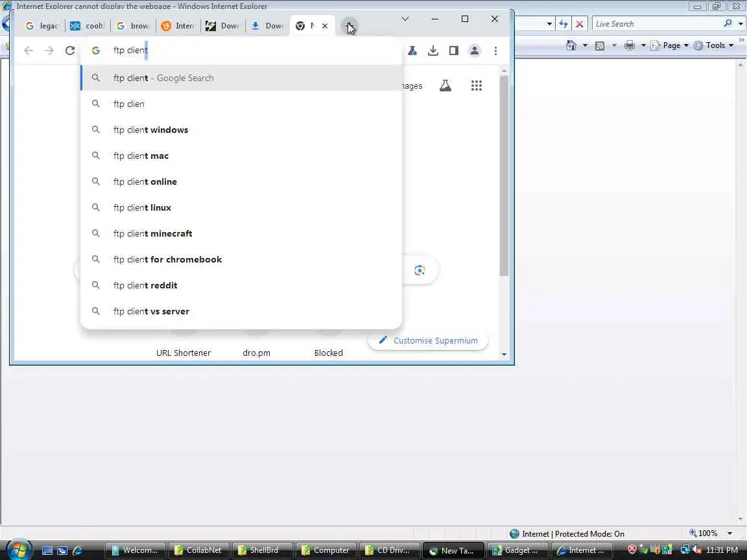Pick 'ftp client for chromebook' suggestion
This screenshot has height=560, width=747.
(x=241, y=259)
